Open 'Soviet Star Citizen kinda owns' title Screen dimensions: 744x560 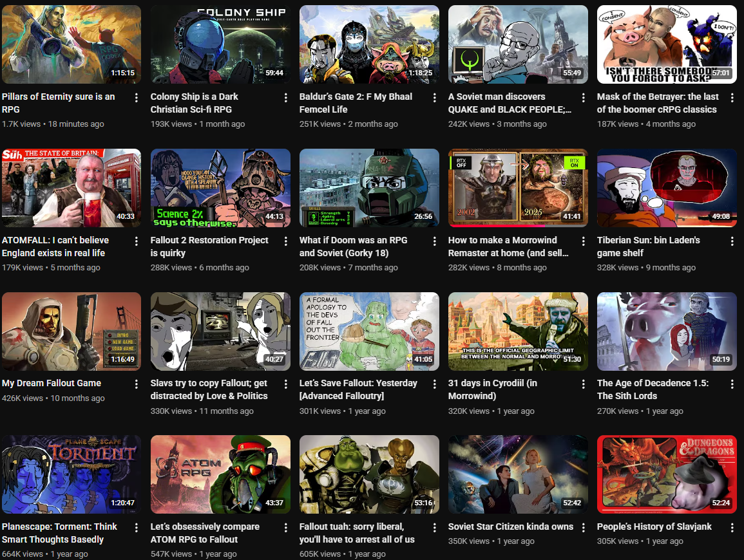(x=511, y=527)
